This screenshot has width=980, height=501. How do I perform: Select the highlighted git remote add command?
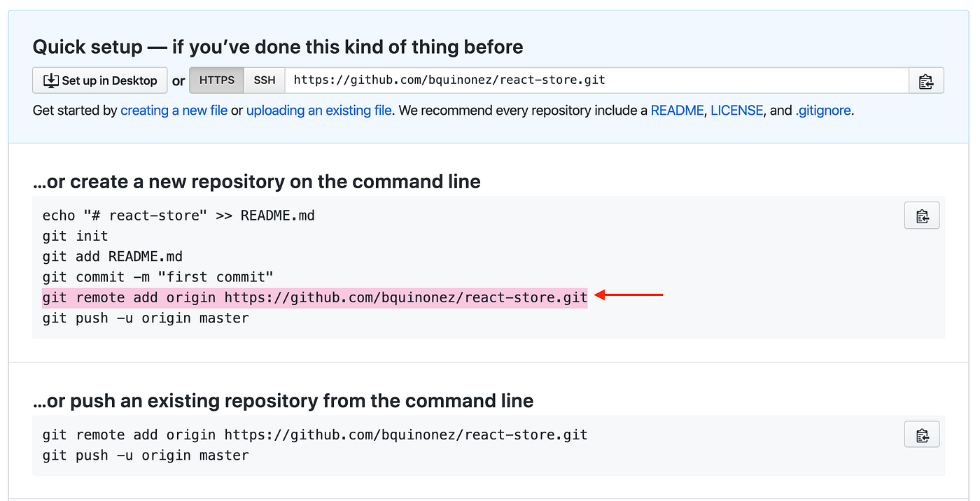pos(314,297)
